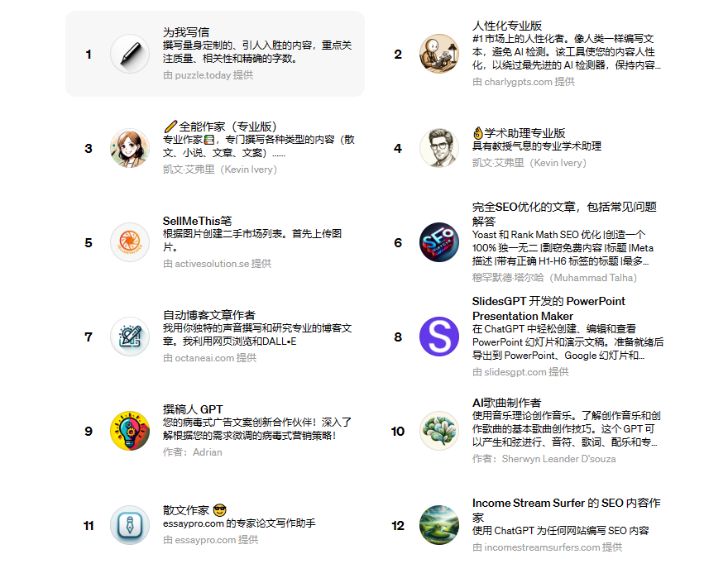Image resolution: width=728 pixels, height=578 pixels.
Task: Click the 由 octaneai.com 提供 attribution
Action: tap(210, 358)
